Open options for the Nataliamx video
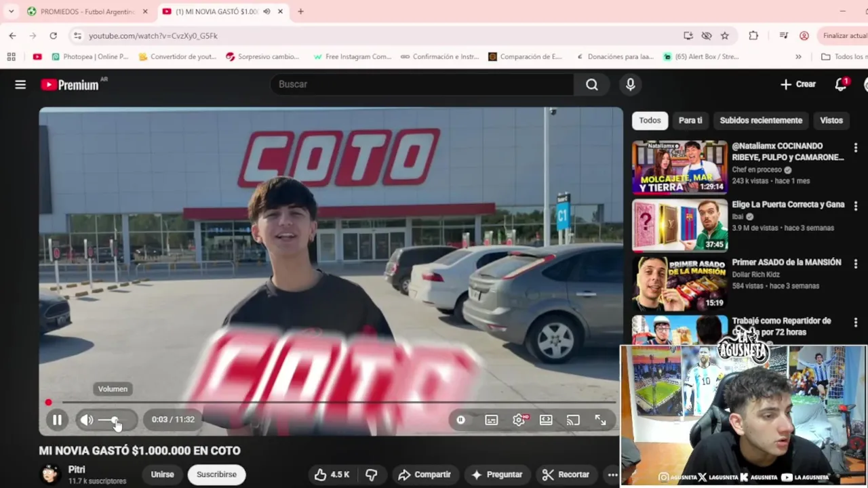The width and height of the screenshot is (868, 488). click(856, 148)
